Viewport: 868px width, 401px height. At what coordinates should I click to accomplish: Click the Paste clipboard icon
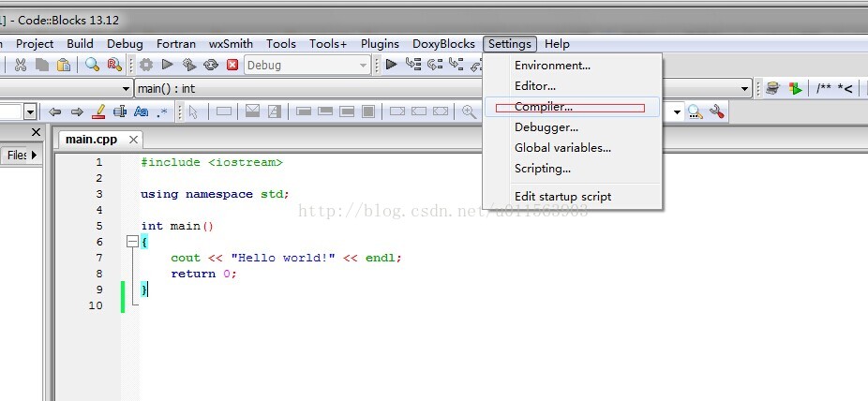(64, 65)
